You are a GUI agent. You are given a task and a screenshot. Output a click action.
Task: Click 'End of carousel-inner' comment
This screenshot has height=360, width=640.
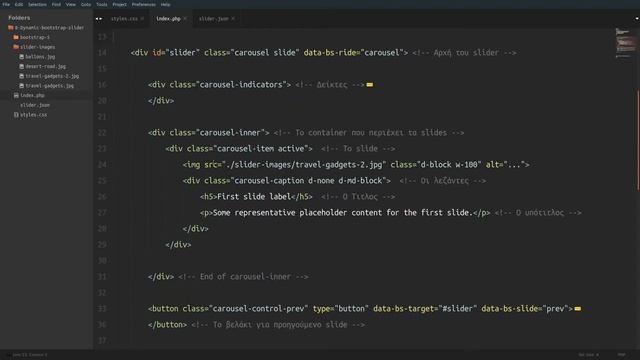click(x=243, y=277)
